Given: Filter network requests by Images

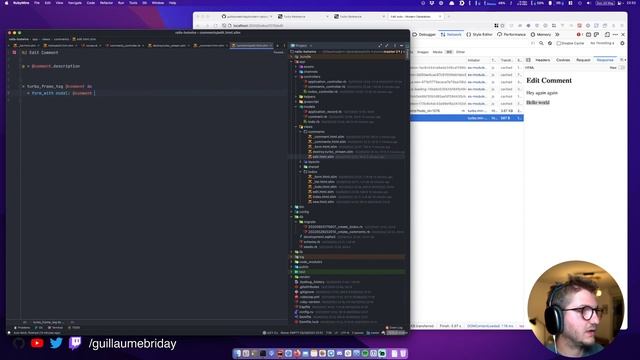Looking at the screenshot, I should [x=423, y=52].
